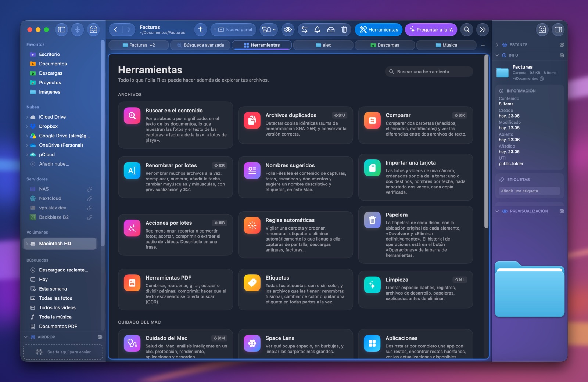Show more toolbar items double chevron

[x=483, y=30]
